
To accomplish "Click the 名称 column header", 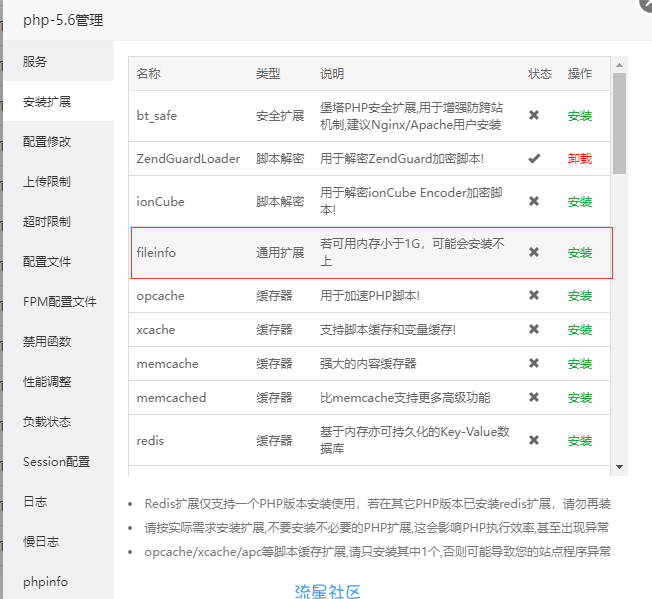I will pos(148,74).
